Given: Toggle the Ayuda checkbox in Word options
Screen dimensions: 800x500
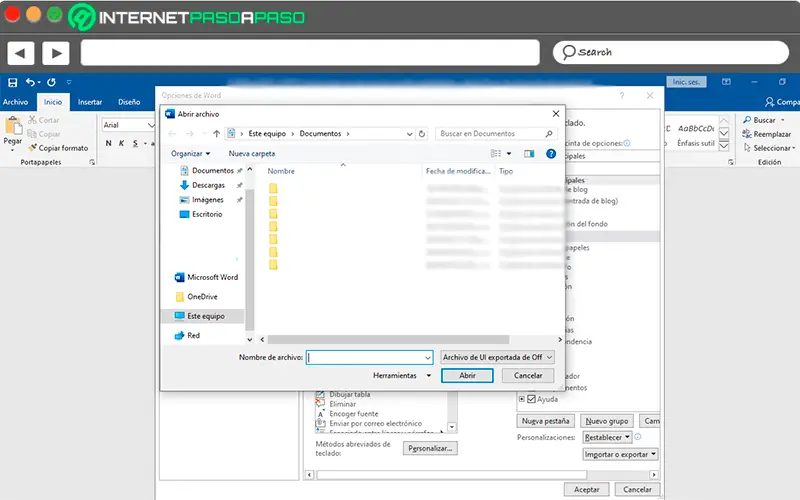Looking at the screenshot, I should pyautogui.click(x=532, y=399).
